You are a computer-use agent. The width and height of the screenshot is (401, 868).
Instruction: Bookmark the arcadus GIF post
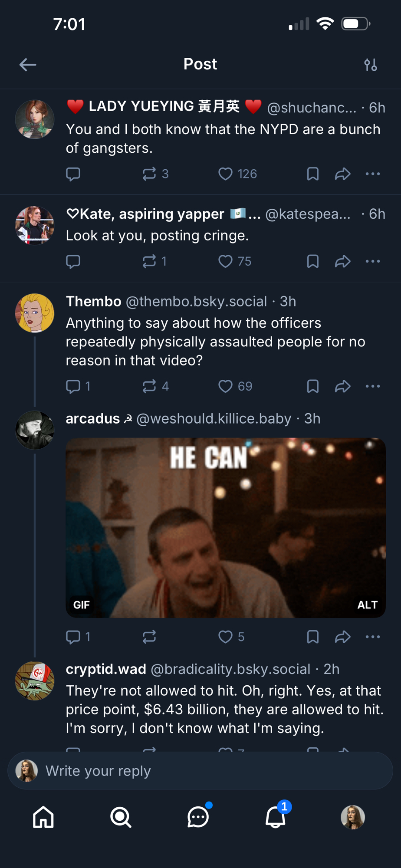(x=312, y=637)
